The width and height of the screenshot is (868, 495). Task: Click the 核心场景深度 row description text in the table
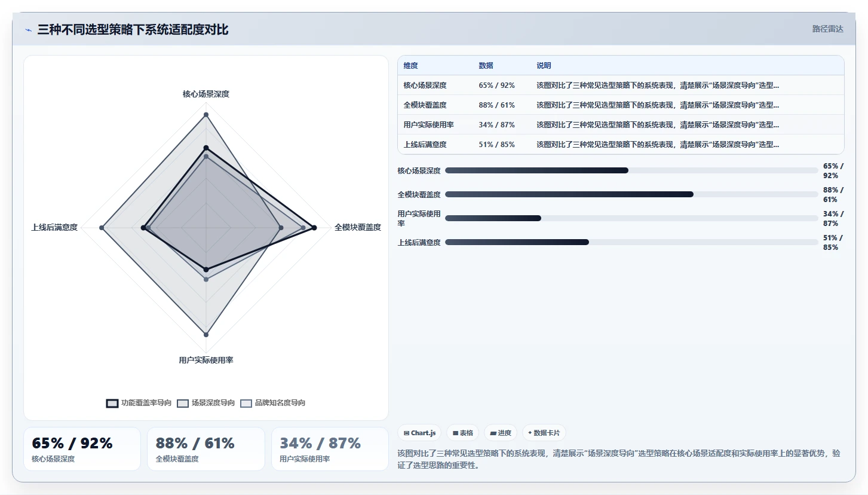658,85
